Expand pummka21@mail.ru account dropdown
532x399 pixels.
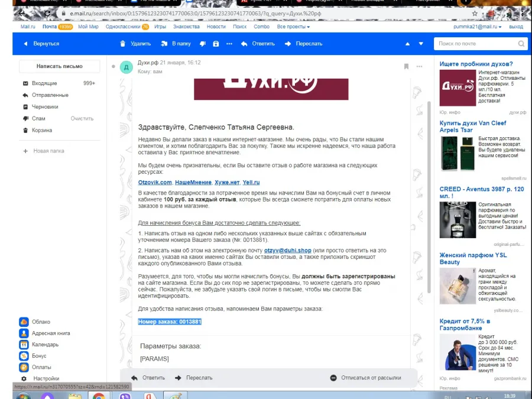coord(478,27)
